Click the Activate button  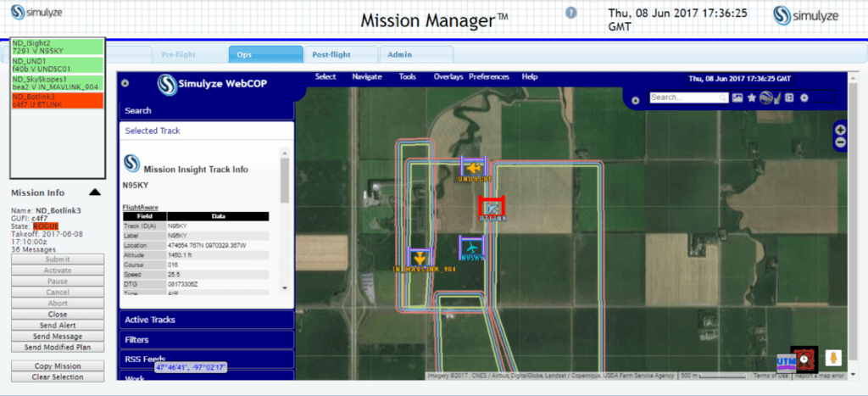tap(58, 271)
